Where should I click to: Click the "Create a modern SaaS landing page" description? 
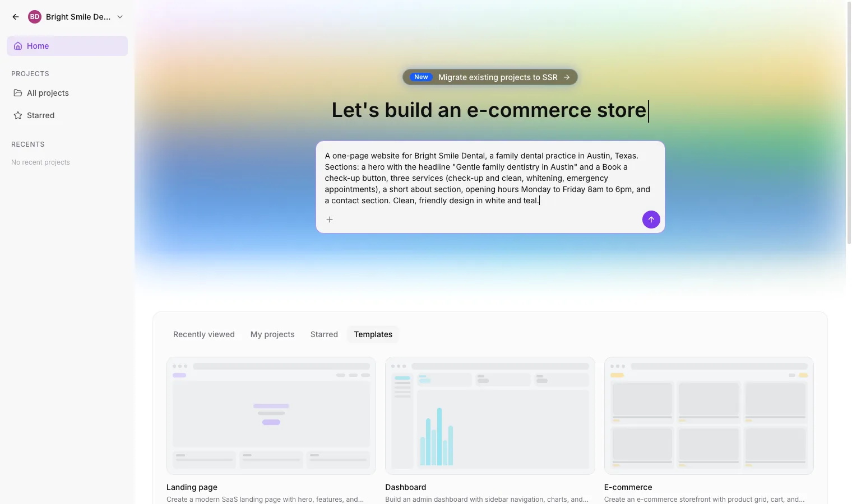[265, 500]
